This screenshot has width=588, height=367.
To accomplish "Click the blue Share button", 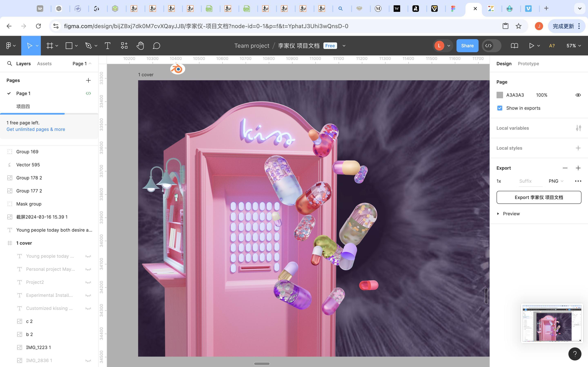I will (467, 46).
